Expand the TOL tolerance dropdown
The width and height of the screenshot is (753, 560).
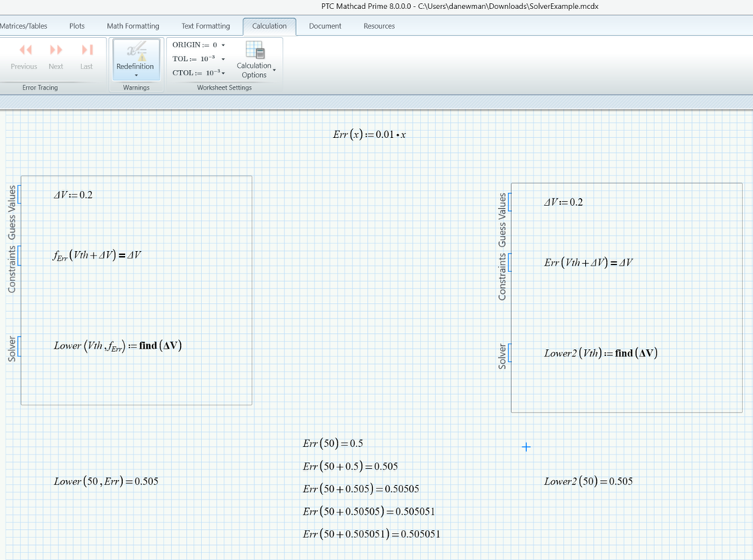coord(223,59)
